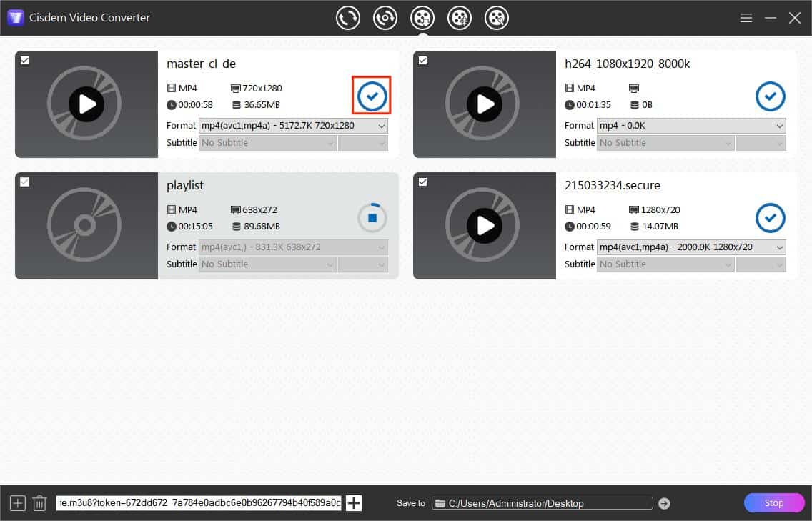Open Subtitle dropdown for playlist
The width and height of the screenshot is (812, 521).
tap(267, 264)
